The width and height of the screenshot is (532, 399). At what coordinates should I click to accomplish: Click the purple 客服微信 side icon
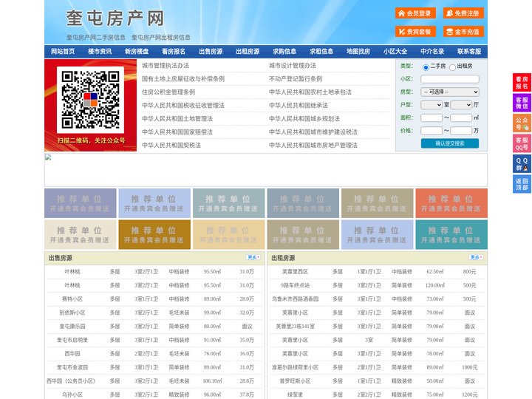pos(522,103)
